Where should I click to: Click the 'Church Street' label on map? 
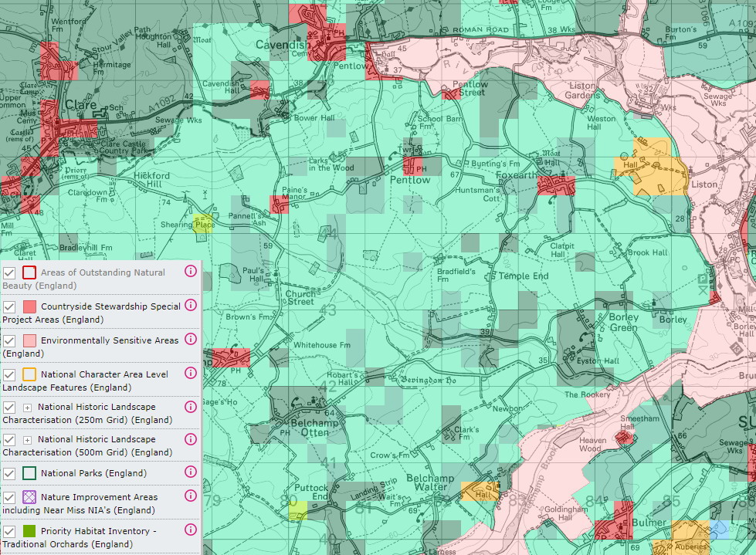pyautogui.click(x=301, y=298)
